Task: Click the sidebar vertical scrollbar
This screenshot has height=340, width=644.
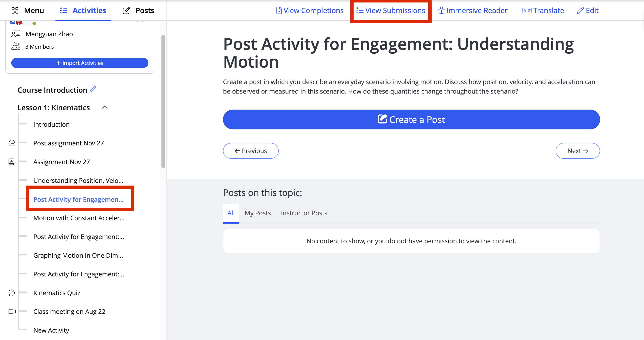Action: [163, 101]
